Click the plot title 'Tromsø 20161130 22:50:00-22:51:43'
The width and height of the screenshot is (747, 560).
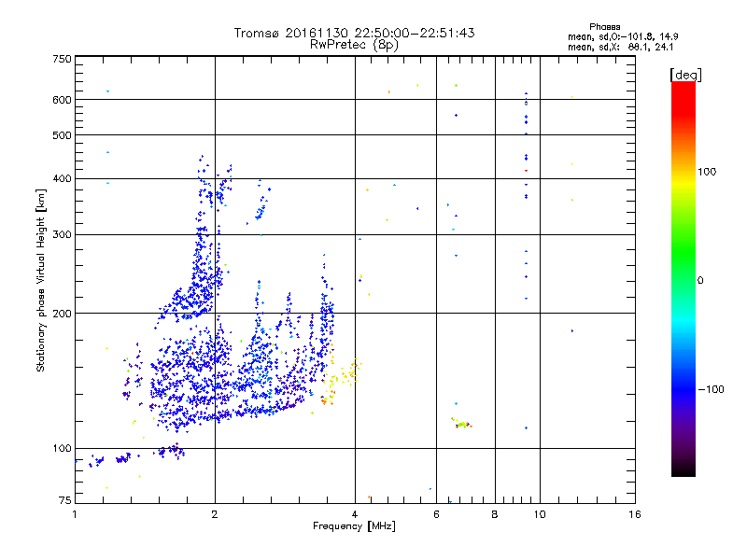tap(354, 33)
